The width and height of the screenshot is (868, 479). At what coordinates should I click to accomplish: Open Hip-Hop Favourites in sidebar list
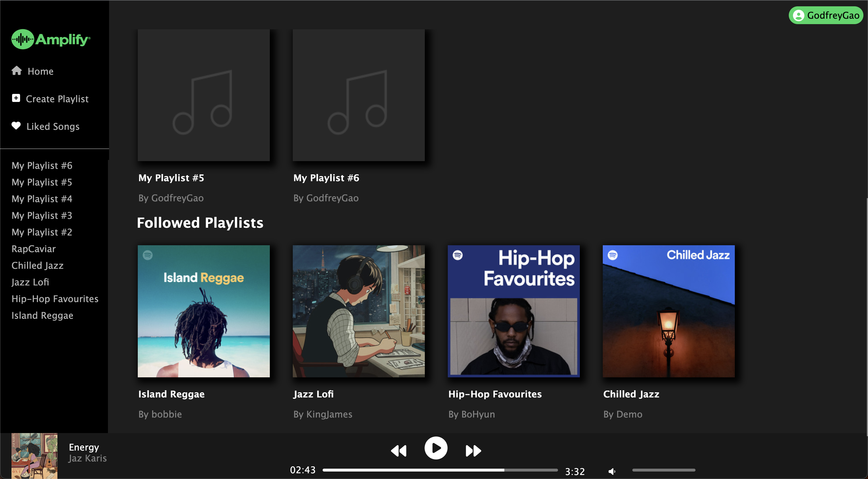55,299
